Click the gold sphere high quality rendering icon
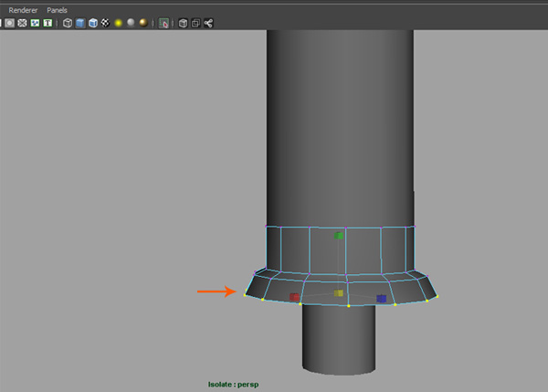 [x=143, y=23]
